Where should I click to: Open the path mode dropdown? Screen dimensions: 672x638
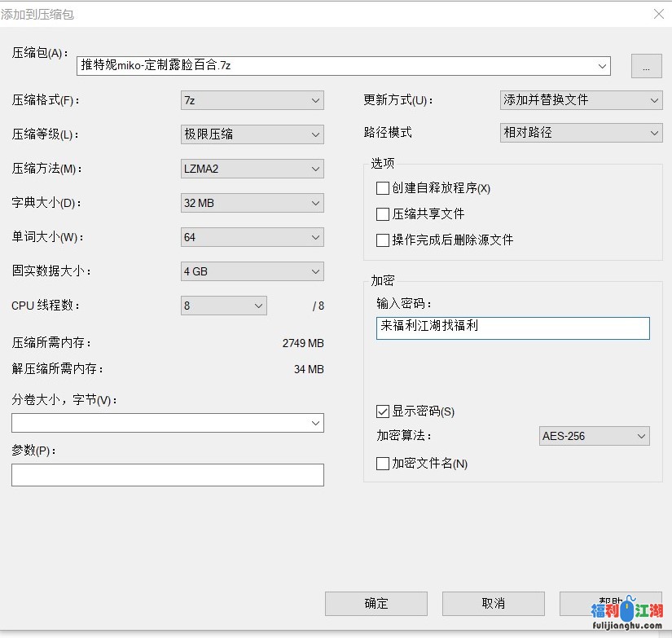coord(581,132)
